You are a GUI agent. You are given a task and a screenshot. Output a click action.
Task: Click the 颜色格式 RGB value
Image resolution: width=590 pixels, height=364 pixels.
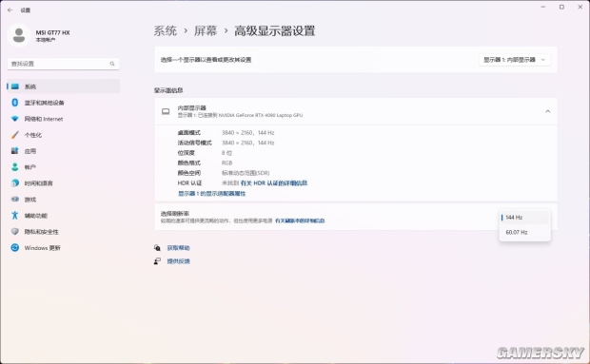226,163
